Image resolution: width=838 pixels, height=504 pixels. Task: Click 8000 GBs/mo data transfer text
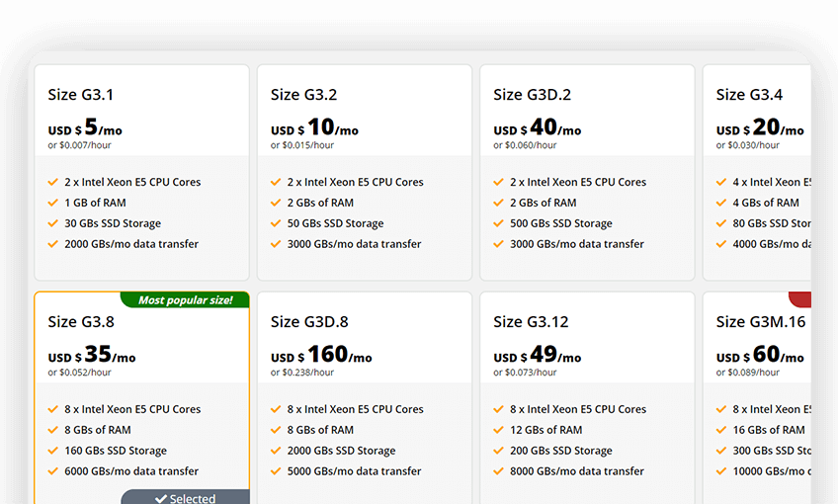(x=577, y=470)
